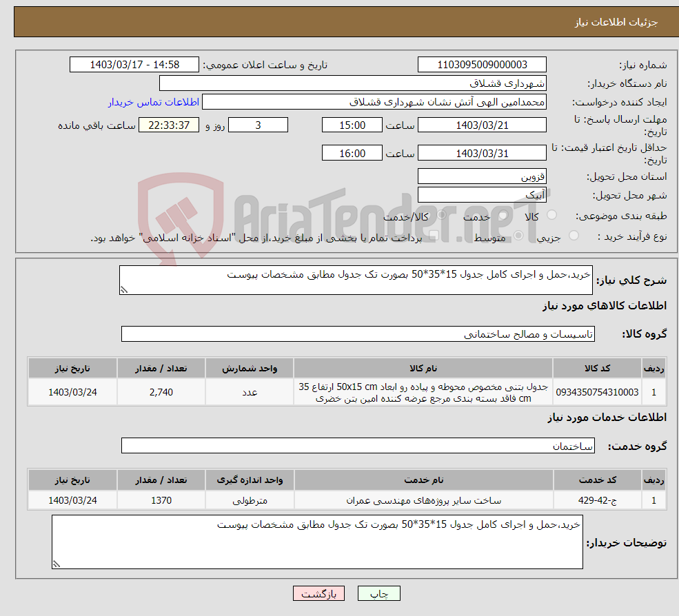
Task: Click the اطلاعات خدمات مورد نیاز section heading
Action: click(607, 418)
